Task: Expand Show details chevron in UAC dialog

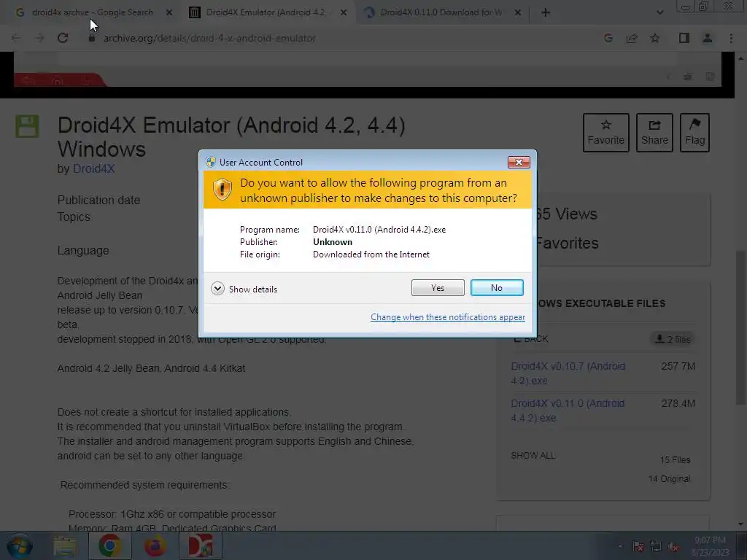Action: coord(217,289)
